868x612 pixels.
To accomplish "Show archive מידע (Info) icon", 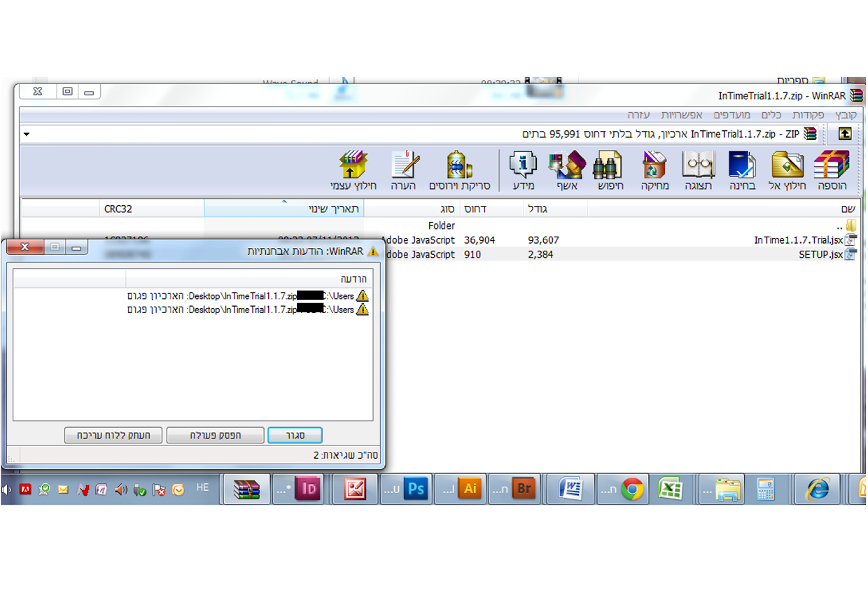I will (523, 170).
